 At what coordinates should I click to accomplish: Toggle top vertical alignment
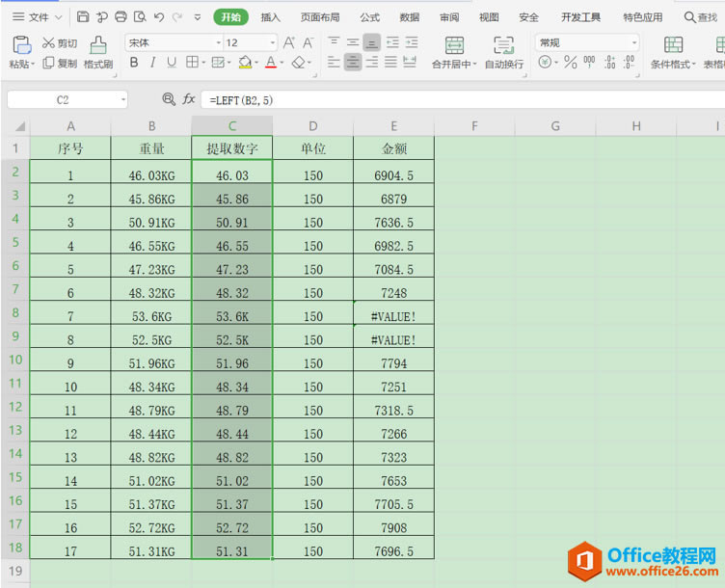(334, 42)
